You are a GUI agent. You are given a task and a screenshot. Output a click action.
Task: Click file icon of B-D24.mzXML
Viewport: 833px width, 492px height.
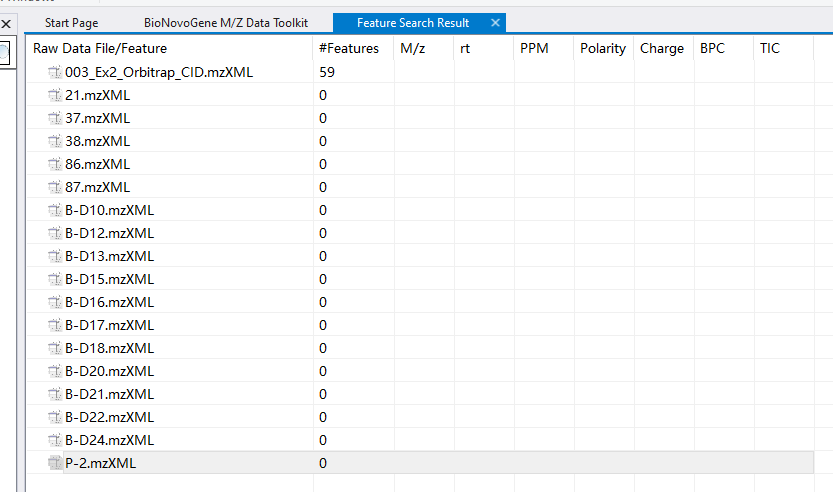click(55, 440)
